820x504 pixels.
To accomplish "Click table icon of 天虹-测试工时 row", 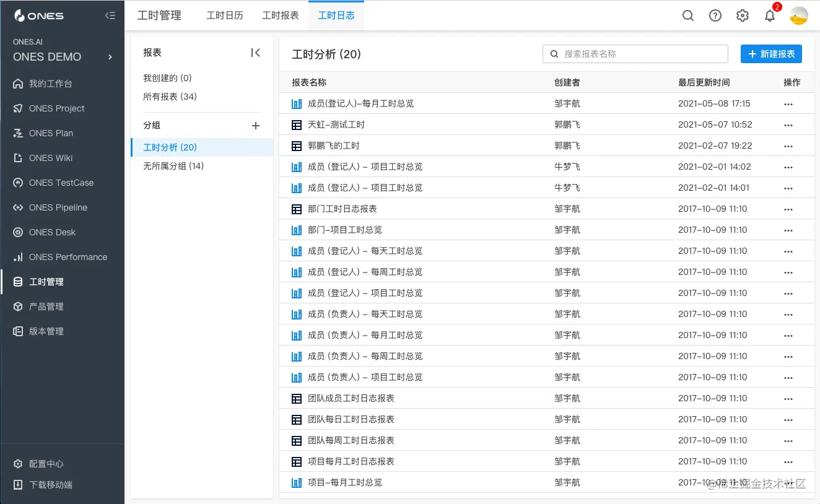I will click(297, 124).
